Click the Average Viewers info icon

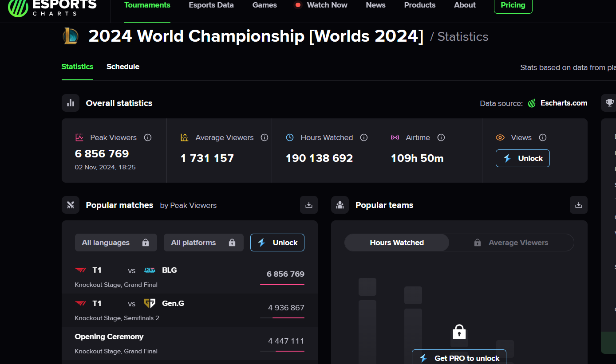(265, 137)
